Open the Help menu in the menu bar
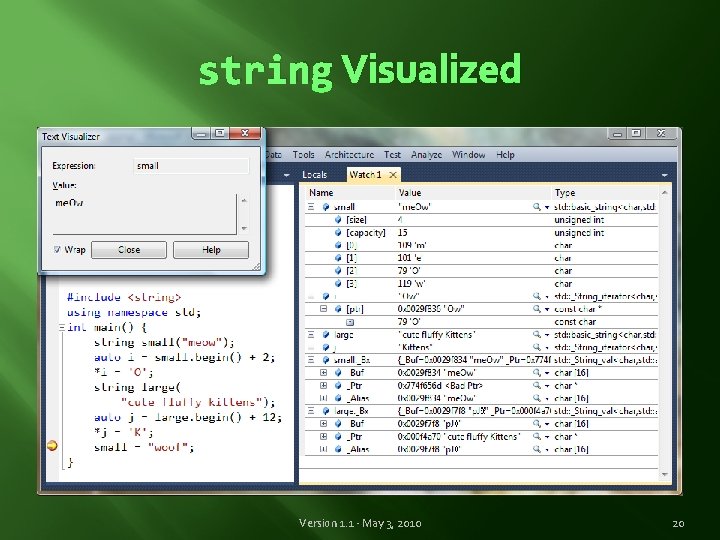Viewport: 720px width, 540px height. point(505,155)
